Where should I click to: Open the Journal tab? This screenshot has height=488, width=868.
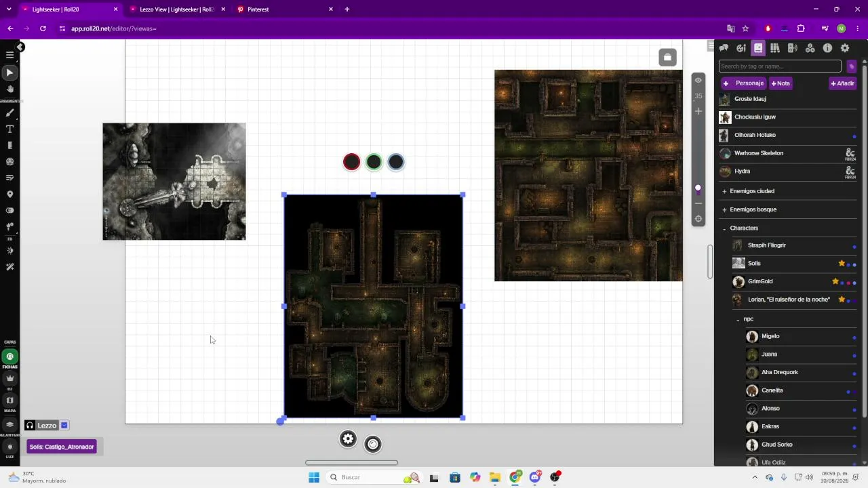[758, 48]
